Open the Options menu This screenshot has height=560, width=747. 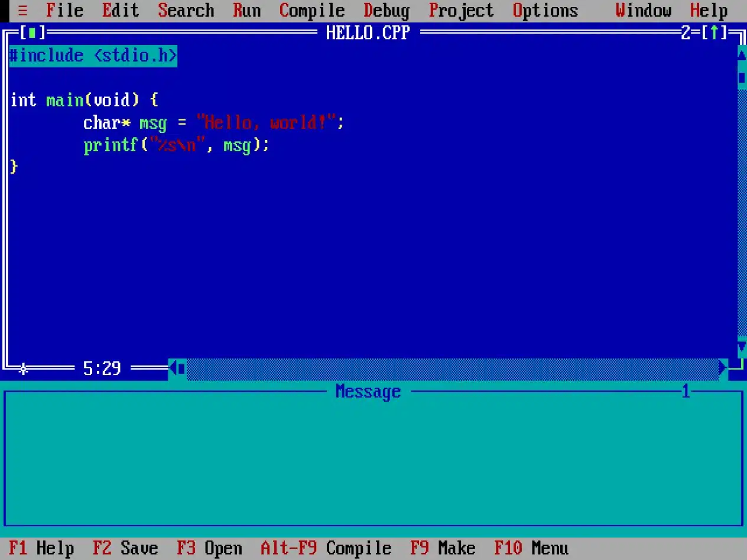pos(545,11)
